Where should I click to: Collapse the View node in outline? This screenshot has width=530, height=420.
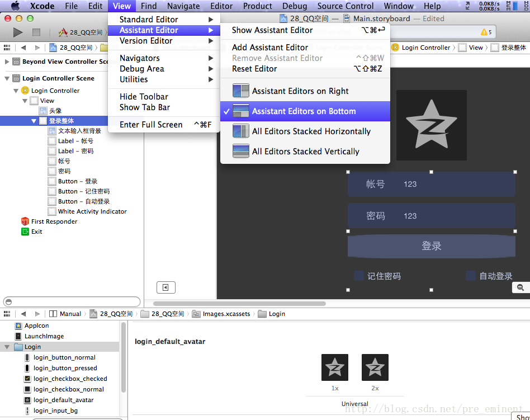[x=25, y=101]
